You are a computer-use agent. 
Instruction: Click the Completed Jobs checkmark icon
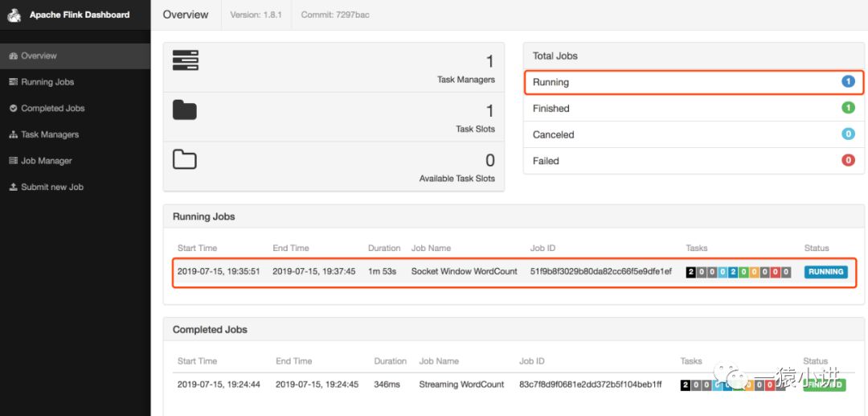tap(14, 109)
